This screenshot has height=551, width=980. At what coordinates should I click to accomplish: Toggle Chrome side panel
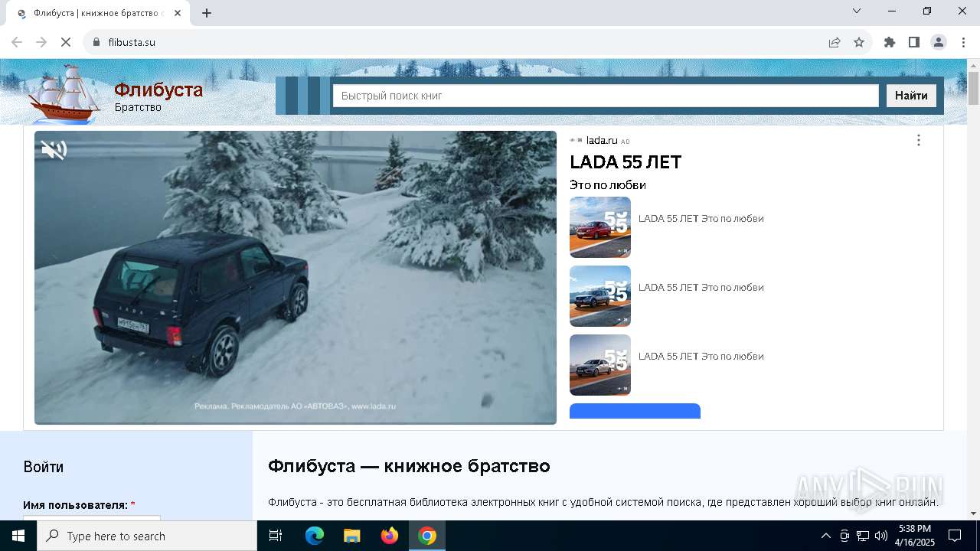click(x=914, y=42)
